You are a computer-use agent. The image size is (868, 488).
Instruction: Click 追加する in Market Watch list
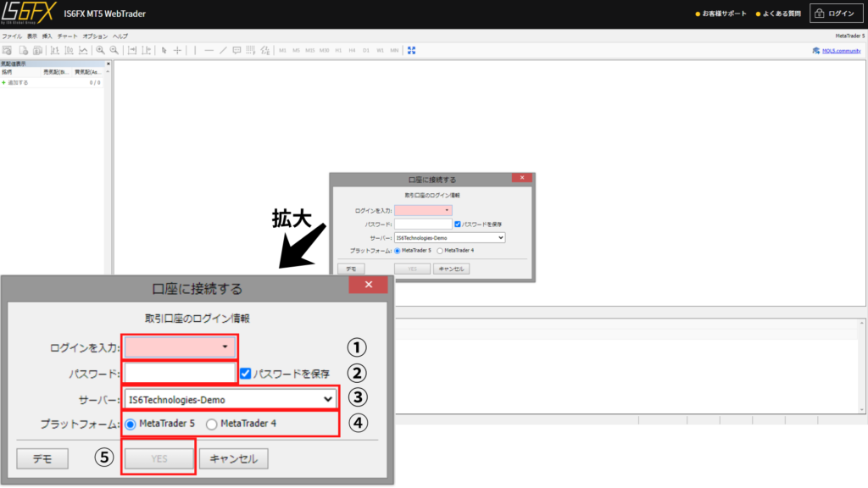18,82
